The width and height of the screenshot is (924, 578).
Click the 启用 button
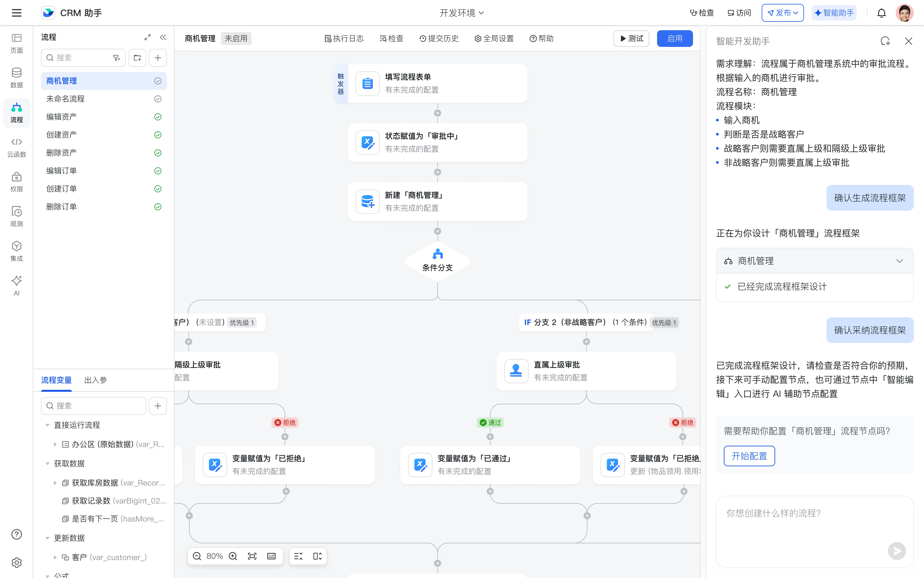pos(675,39)
